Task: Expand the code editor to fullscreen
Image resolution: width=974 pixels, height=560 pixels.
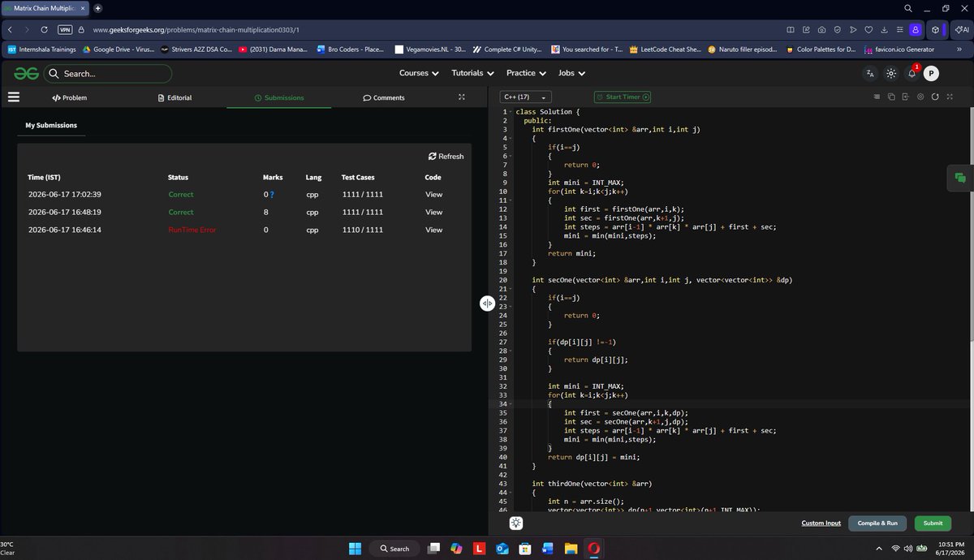Action: [950, 97]
